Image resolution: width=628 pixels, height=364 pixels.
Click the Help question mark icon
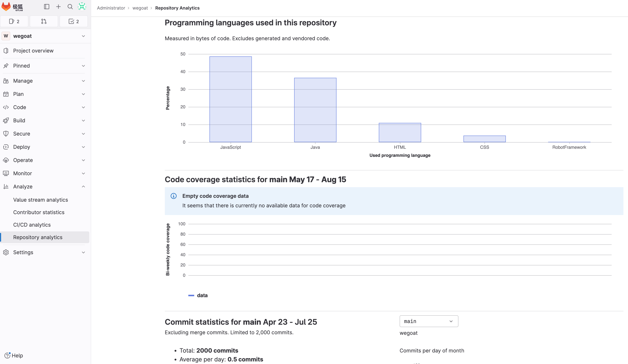[x=7, y=355]
